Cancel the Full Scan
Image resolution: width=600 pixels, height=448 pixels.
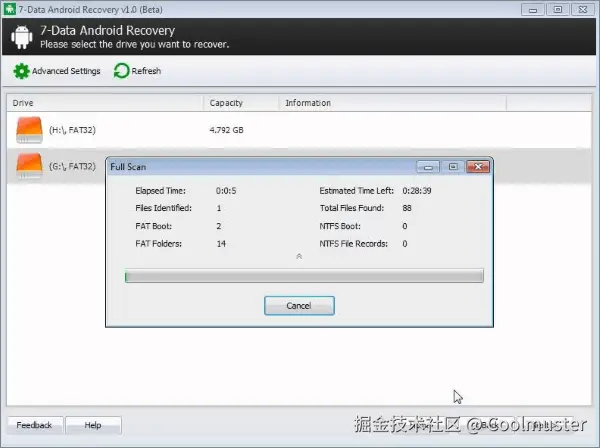(x=299, y=306)
